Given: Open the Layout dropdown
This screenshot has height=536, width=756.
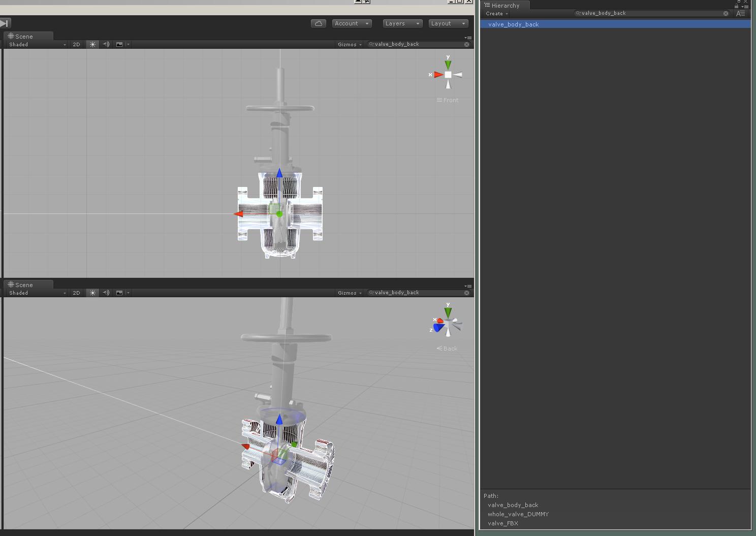Looking at the screenshot, I should point(448,23).
